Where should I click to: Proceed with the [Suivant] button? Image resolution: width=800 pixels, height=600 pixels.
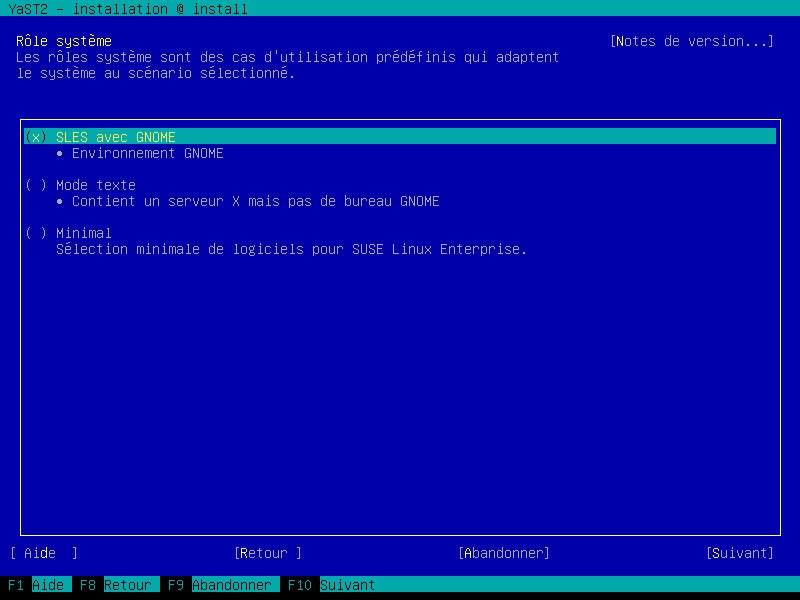(x=739, y=553)
